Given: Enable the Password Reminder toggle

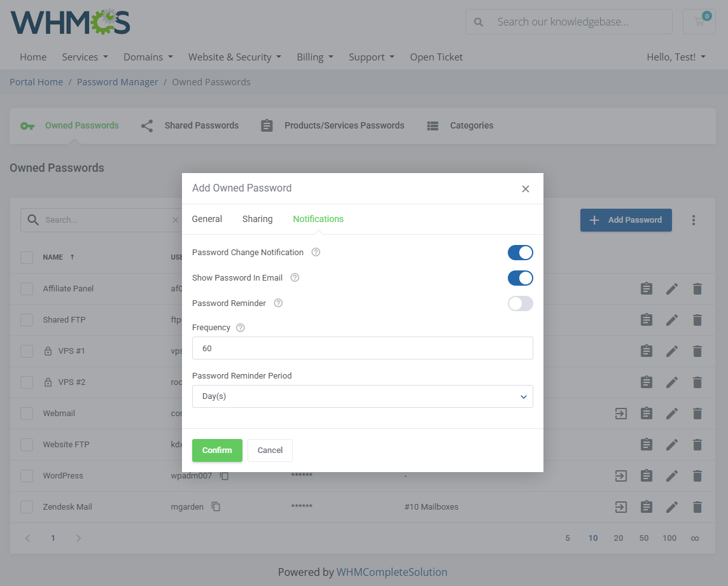Looking at the screenshot, I should click(x=520, y=303).
